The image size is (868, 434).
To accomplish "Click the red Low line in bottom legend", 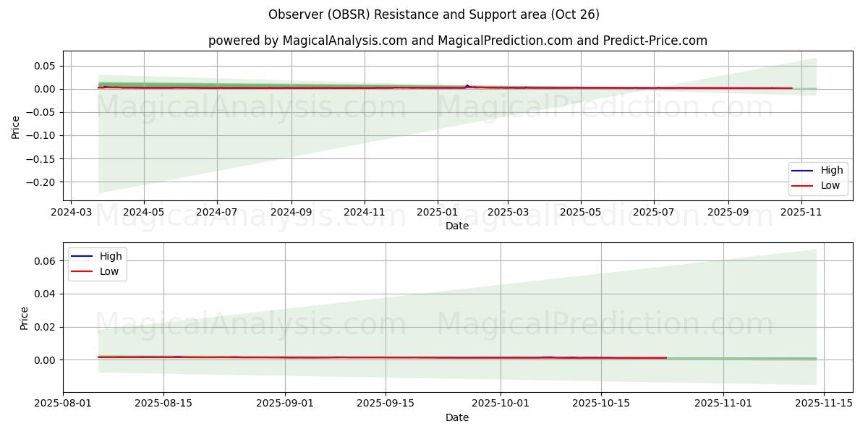I will (82, 272).
